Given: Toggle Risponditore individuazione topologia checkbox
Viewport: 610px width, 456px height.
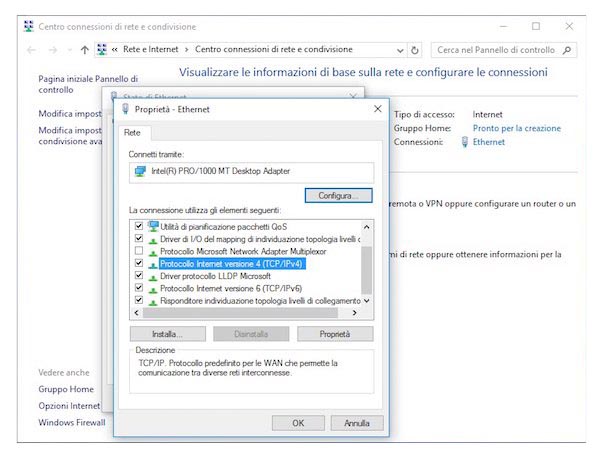Looking at the screenshot, I should (x=138, y=300).
